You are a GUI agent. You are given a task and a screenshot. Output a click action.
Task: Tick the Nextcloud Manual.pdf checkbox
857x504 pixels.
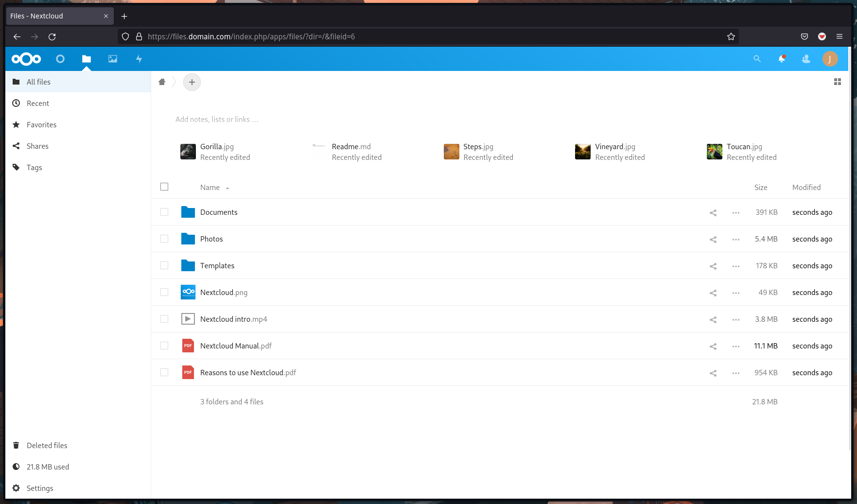click(x=164, y=346)
